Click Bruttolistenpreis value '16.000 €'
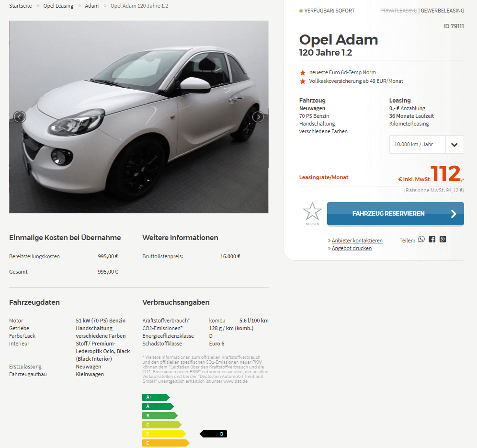 (230, 256)
